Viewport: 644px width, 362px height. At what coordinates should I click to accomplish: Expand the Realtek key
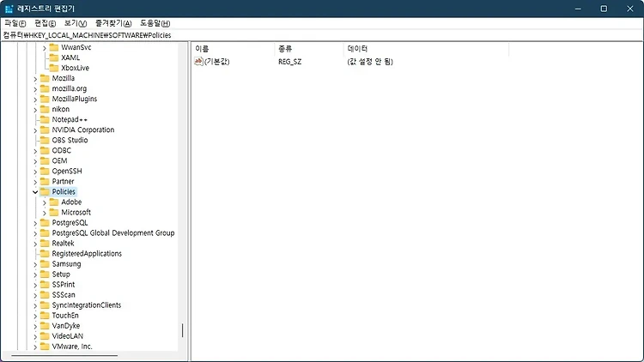click(x=35, y=244)
